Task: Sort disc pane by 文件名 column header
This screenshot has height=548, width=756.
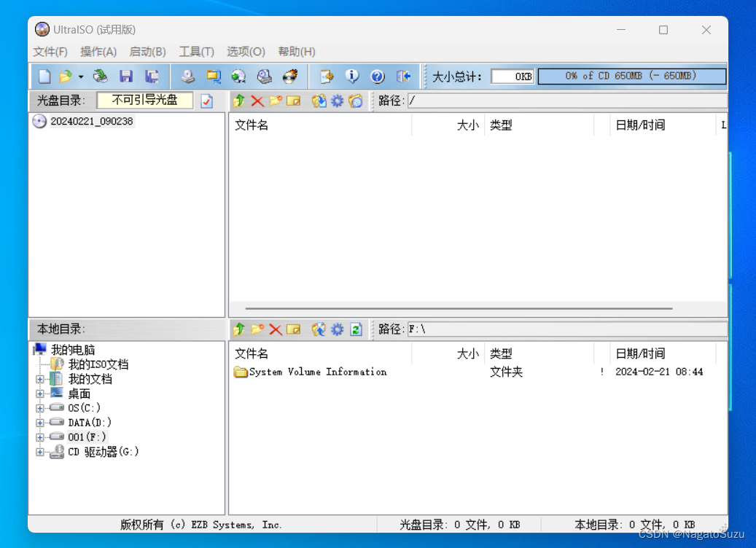Action: pyautogui.click(x=321, y=125)
